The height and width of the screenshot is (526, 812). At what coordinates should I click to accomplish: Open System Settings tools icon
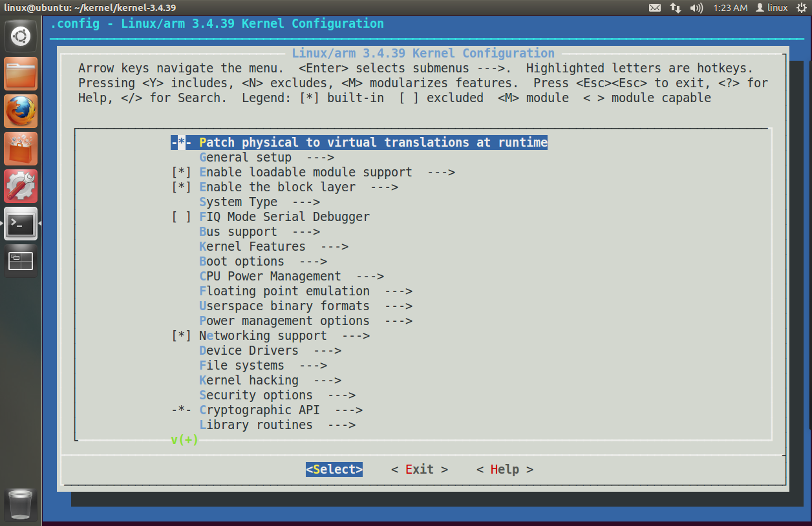20,185
